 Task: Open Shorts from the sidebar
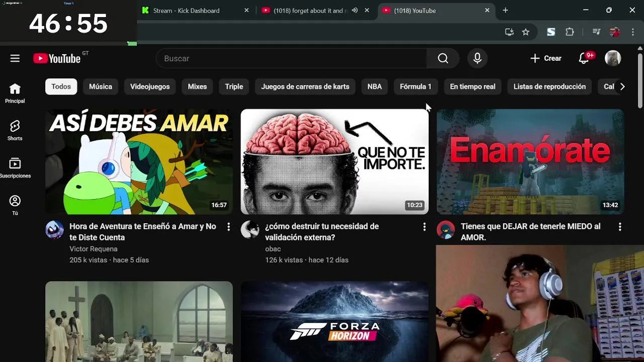coord(15,131)
